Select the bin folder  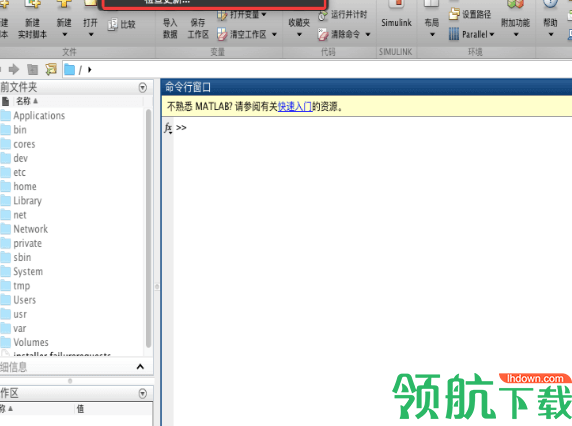pos(20,130)
